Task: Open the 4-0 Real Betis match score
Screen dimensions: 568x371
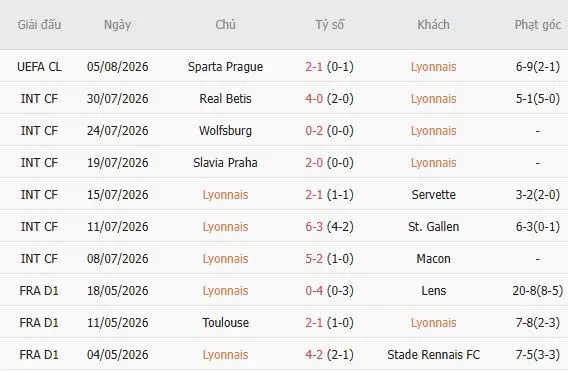Action: (314, 99)
